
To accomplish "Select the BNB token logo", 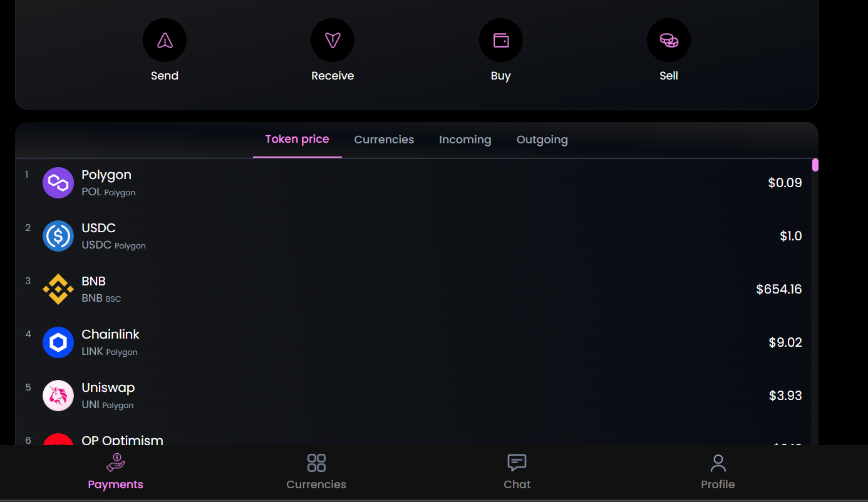I will pos(58,289).
